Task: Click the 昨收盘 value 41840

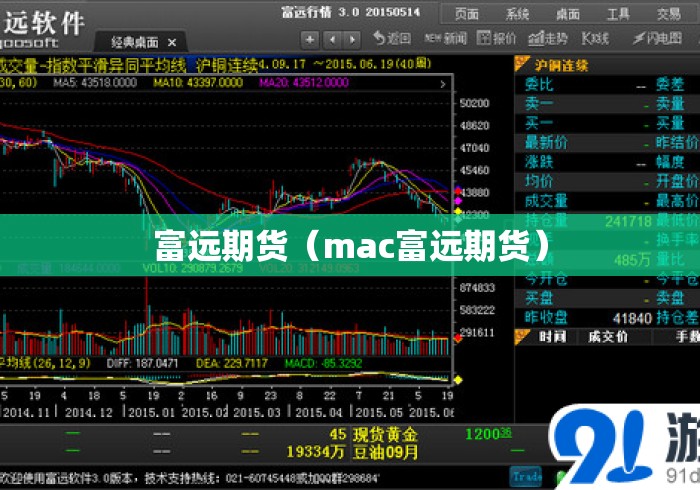Action: tap(632, 318)
